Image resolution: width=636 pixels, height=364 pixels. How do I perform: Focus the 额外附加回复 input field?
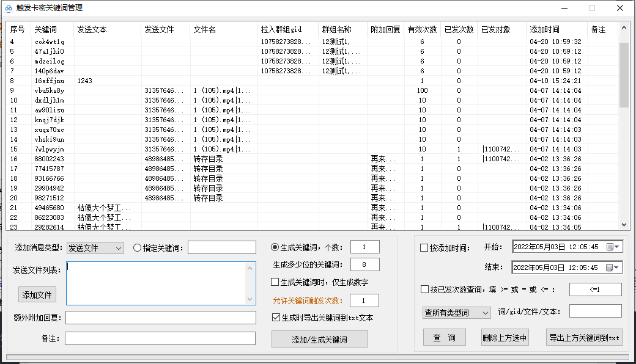tap(161, 318)
